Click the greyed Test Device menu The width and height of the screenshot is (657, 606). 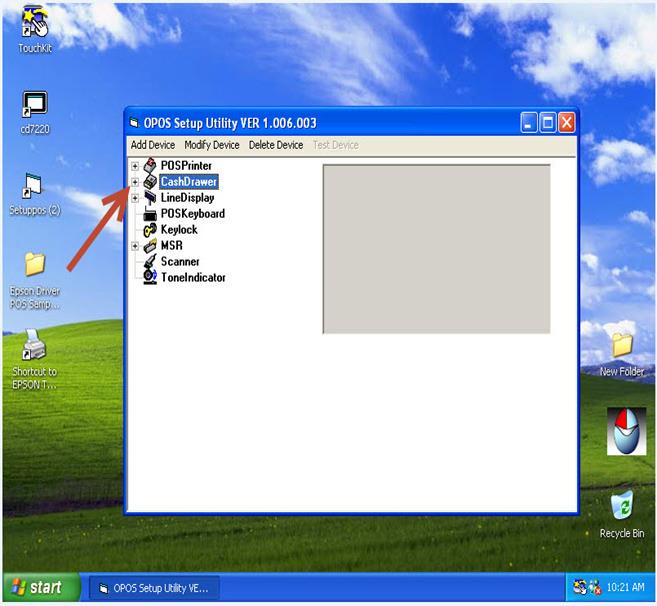pyautogui.click(x=336, y=145)
